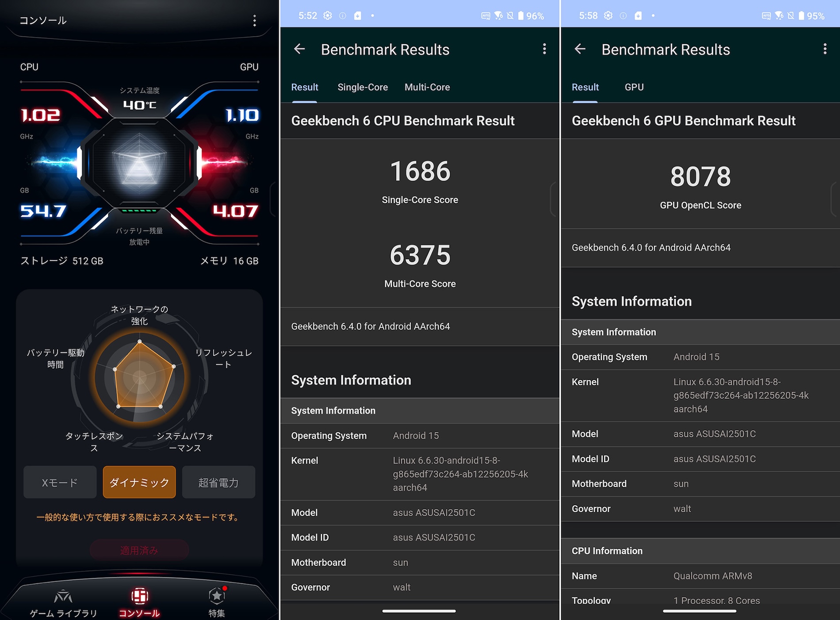Open the Console screen three-dot menu

pos(254,20)
